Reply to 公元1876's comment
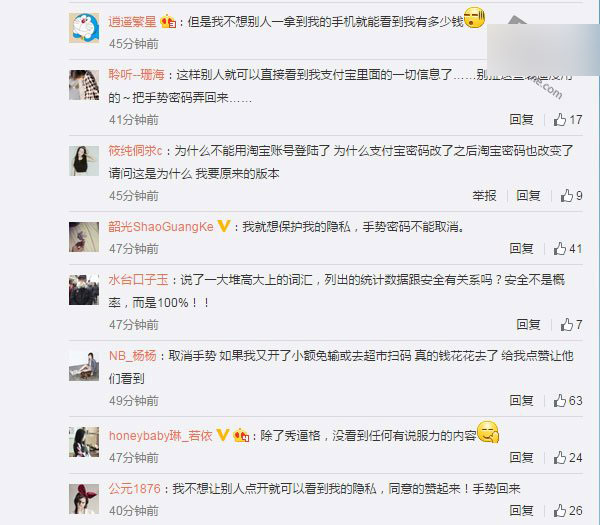This screenshot has height=525, width=600. click(521, 510)
